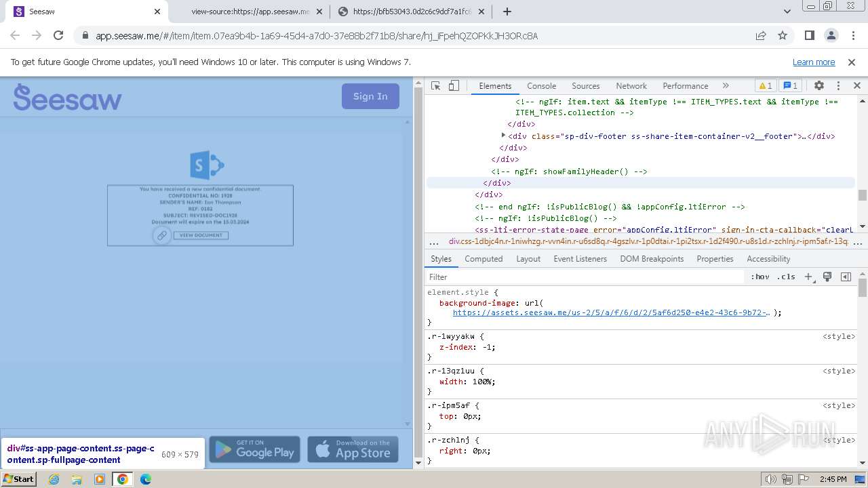Go forward in browser history
The image size is (868, 488).
[37, 35]
